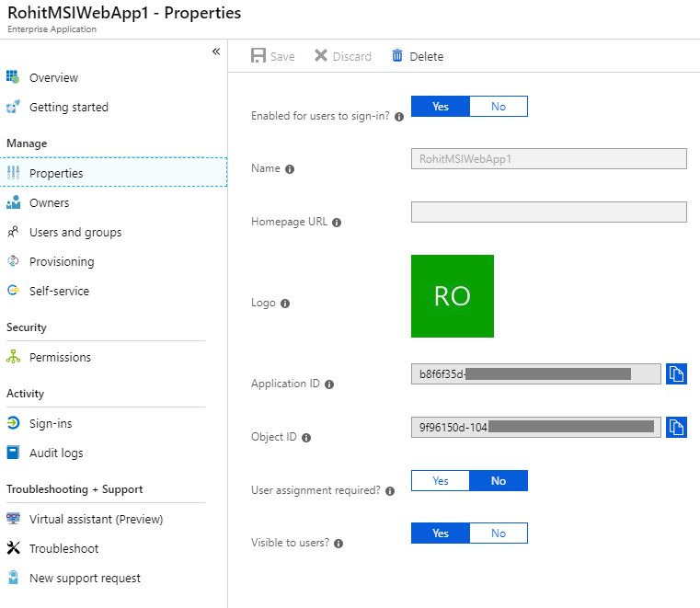Image resolution: width=700 pixels, height=608 pixels.
Task: Click the Discard X icon
Action: click(x=320, y=55)
